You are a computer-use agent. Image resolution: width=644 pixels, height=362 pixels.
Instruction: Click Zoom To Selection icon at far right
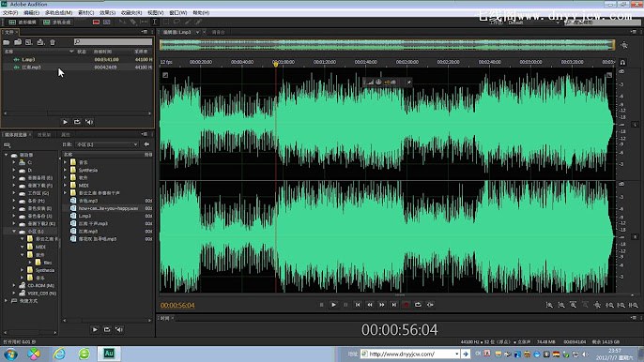(634, 305)
